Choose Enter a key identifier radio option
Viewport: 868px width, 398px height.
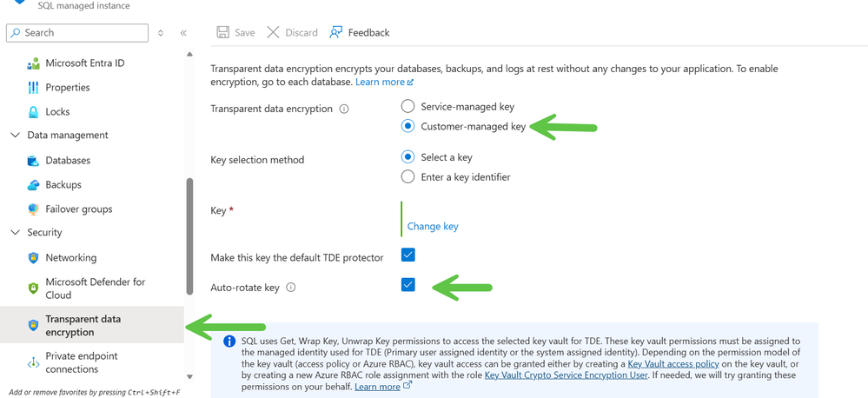pos(407,177)
